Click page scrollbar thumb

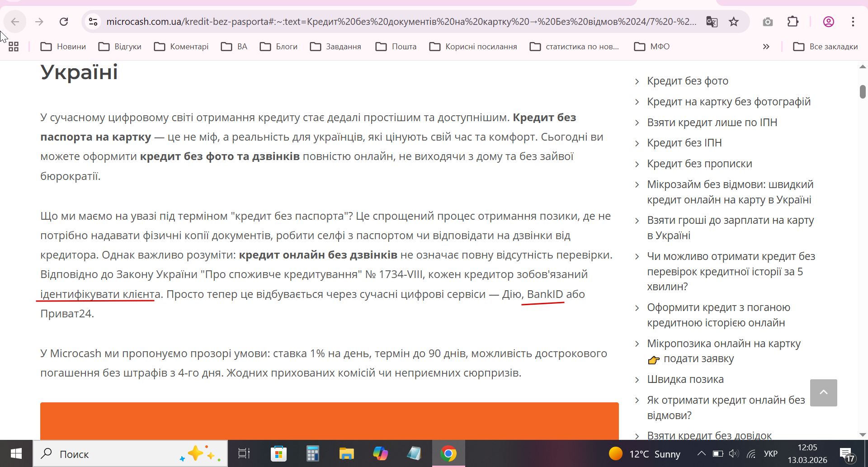(x=863, y=92)
